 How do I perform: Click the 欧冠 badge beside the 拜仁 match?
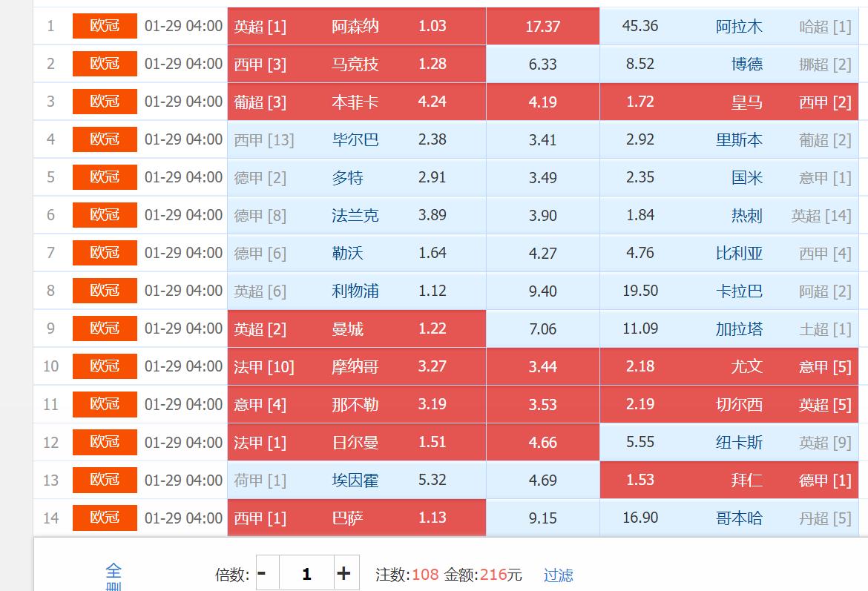(105, 480)
